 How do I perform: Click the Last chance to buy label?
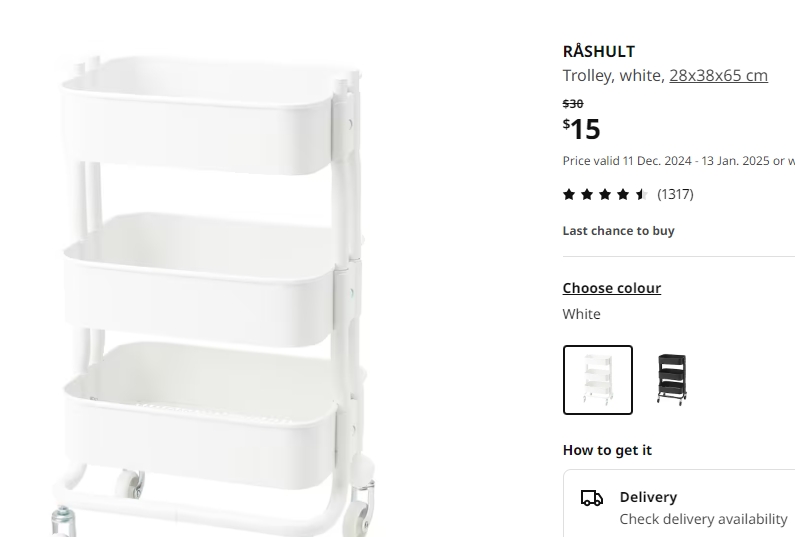pyautogui.click(x=619, y=231)
